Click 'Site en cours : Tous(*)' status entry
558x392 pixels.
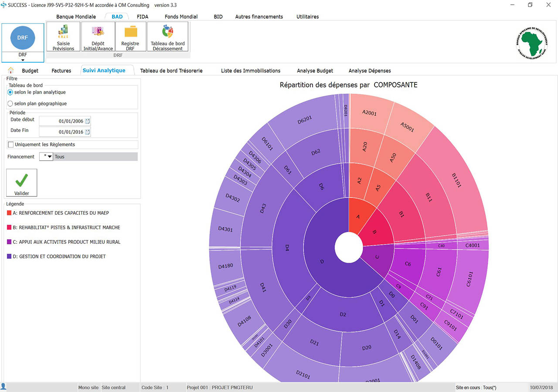[476, 387]
